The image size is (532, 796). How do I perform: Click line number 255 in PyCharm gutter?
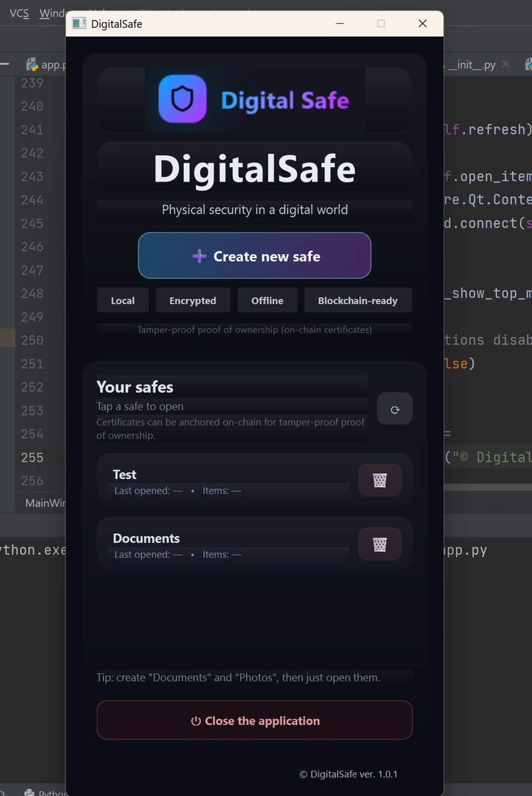(x=32, y=457)
